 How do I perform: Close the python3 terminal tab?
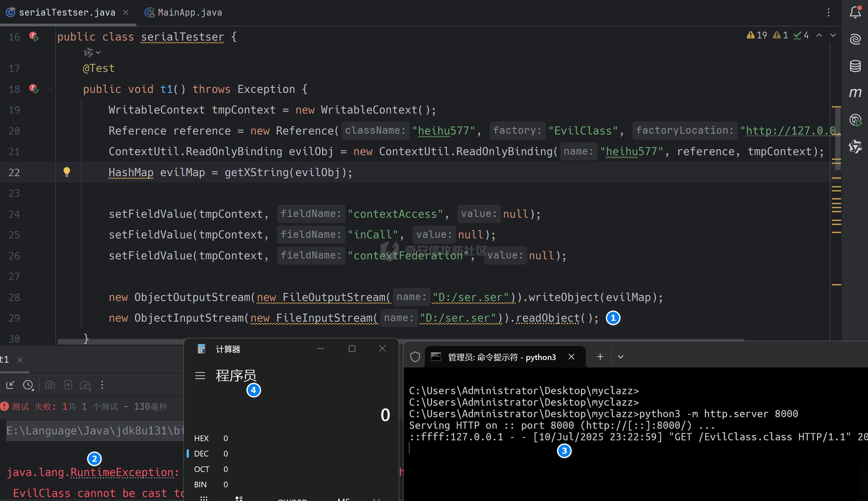point(571,357)
